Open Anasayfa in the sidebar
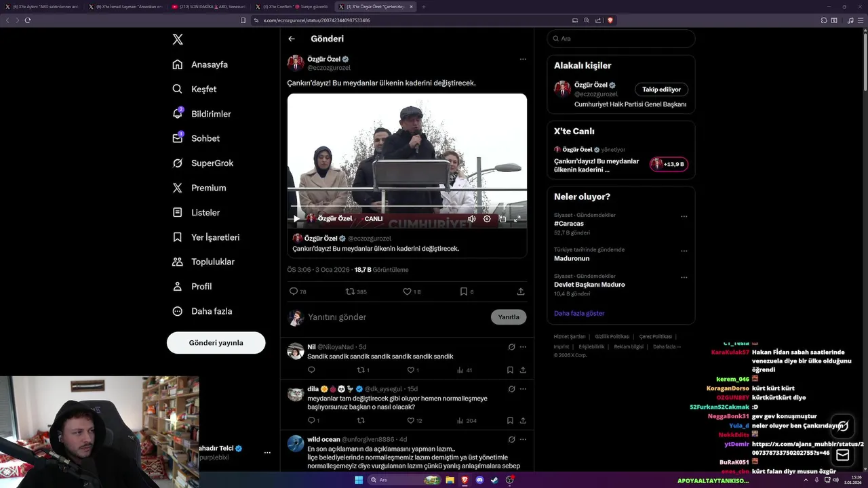Screen dimensions: 868x488 pos(201,64)
